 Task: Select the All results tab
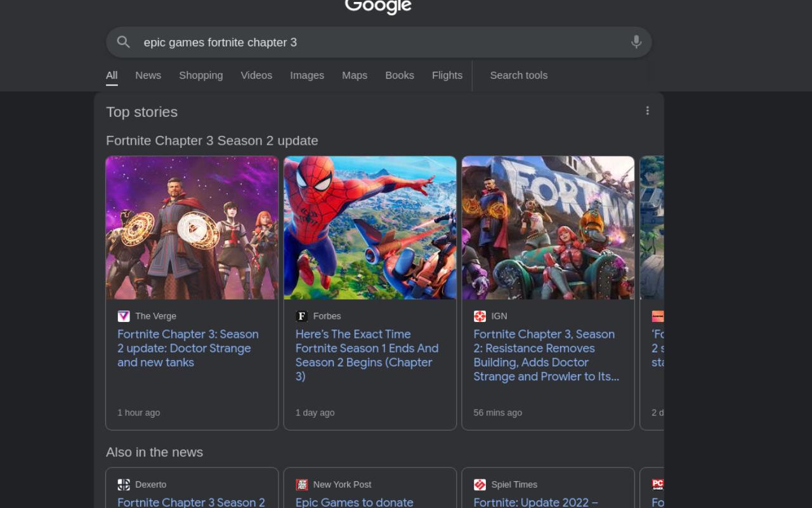click(112, 75)
